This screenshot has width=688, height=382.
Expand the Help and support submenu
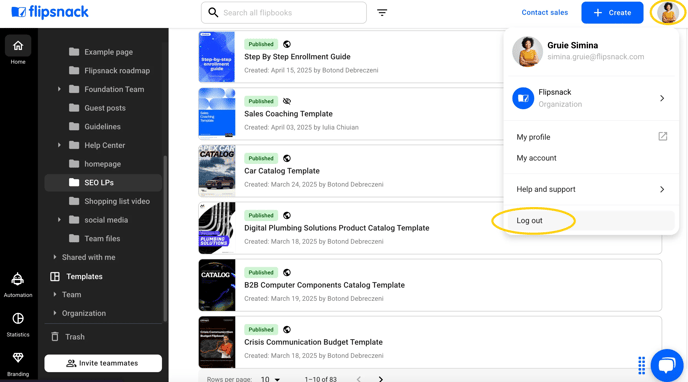(x=591, y=189)
